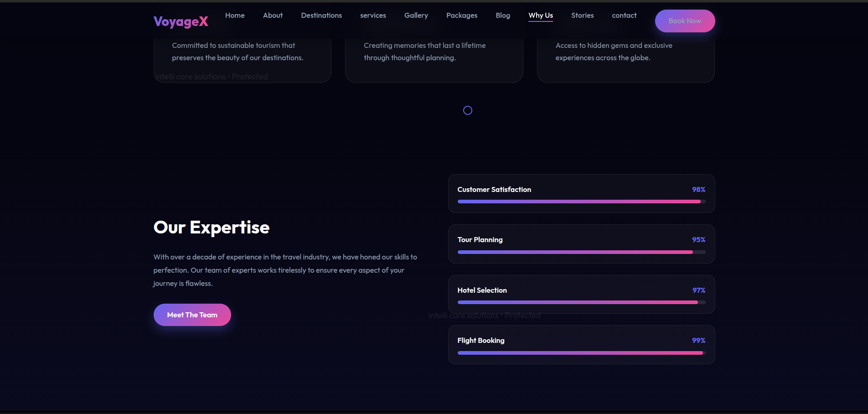Go to the About page

coord(273,16)
